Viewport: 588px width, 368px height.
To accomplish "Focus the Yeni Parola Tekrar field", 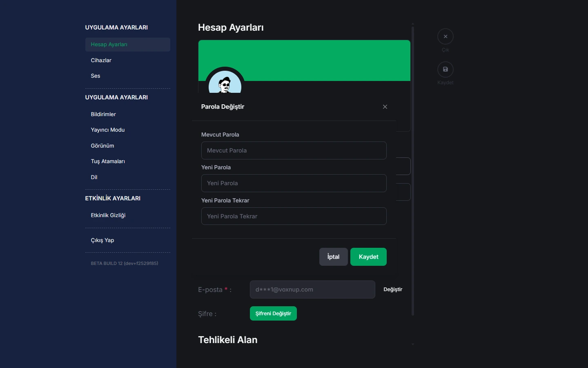I will [294, 216].
